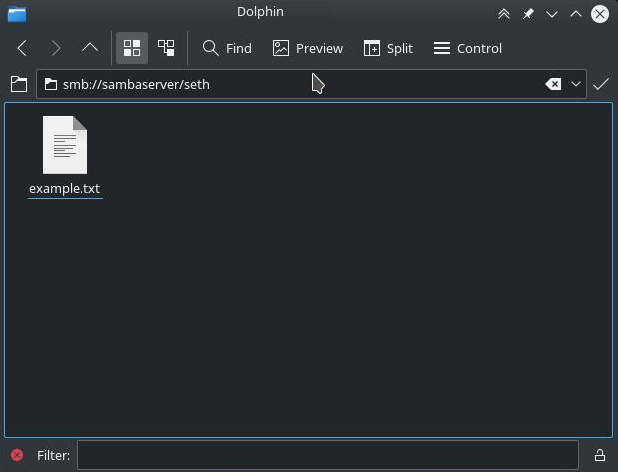The height and width of the screenshot is (472, 618).
Task: Go forward with the right arrow
Action: click(x=56, y=48)
